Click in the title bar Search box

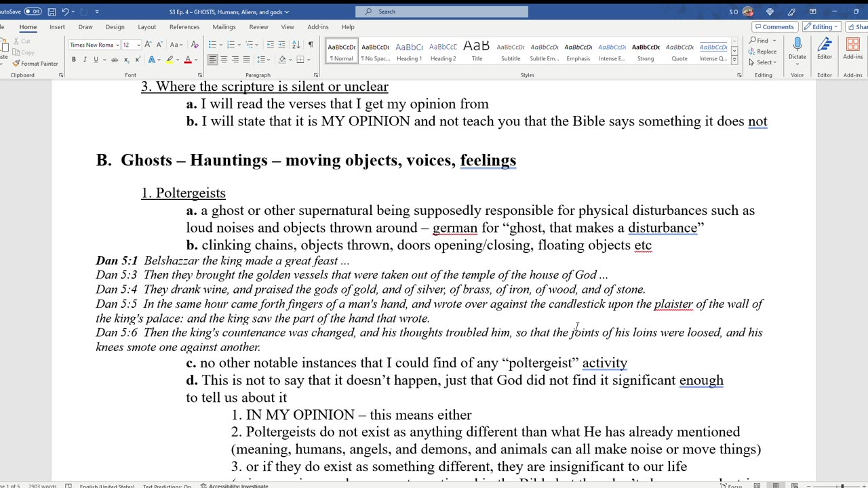click(441, 12)
